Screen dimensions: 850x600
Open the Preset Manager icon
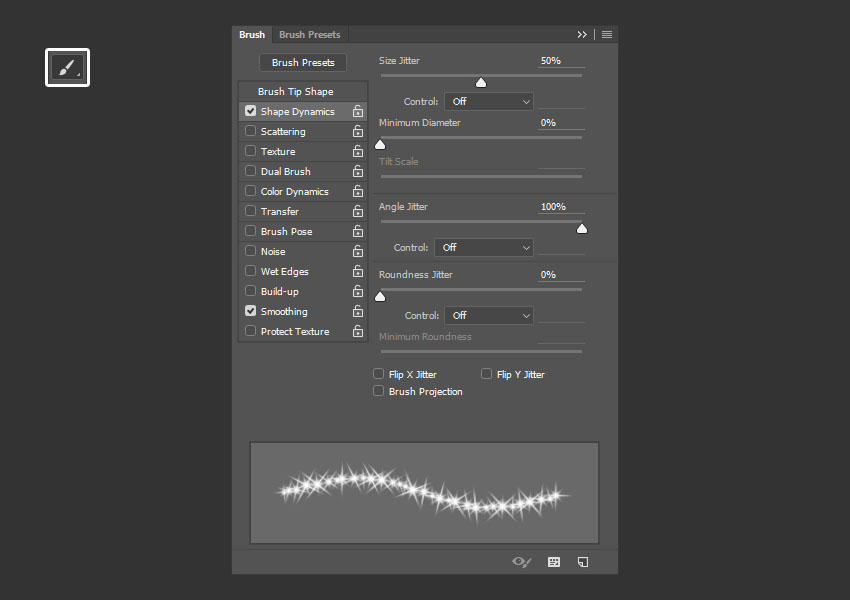[554, 562]
